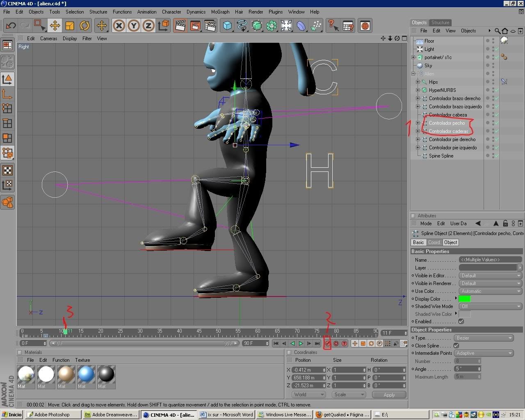Open the MoGraph menu
This screenshot has width=525, height=420.
220,12
